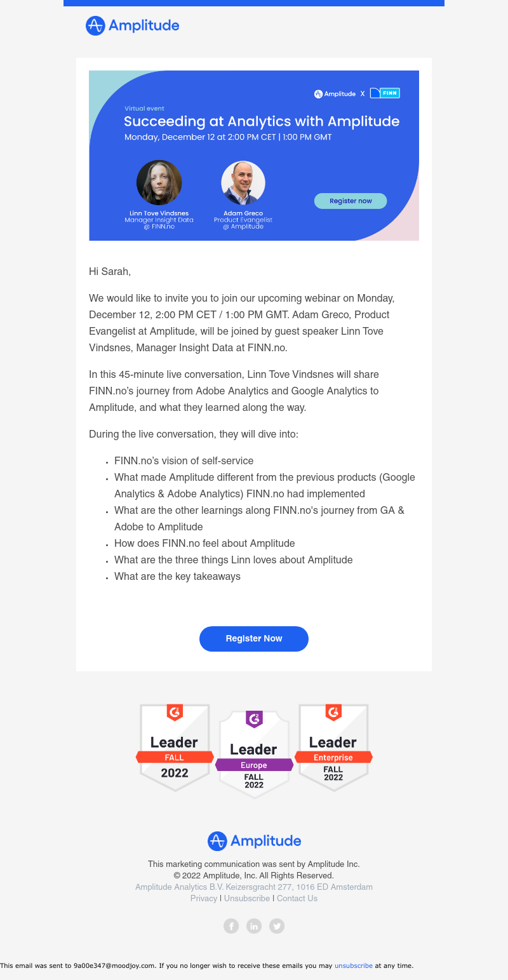This screenshot has height=980, width=508.
Task: Click the G2 Leader Europe badge
Action: (254, 755)
